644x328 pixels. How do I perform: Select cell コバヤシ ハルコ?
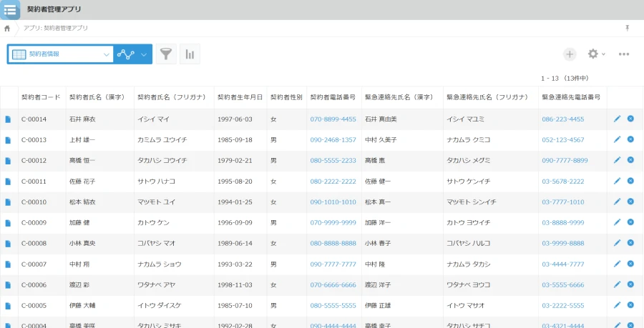click(x=469, y=244)
